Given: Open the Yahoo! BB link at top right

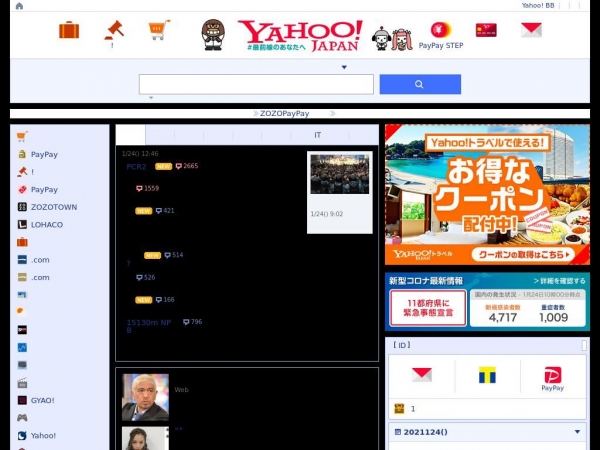Looking at the screenshot, I should click(x=538, y=5).
